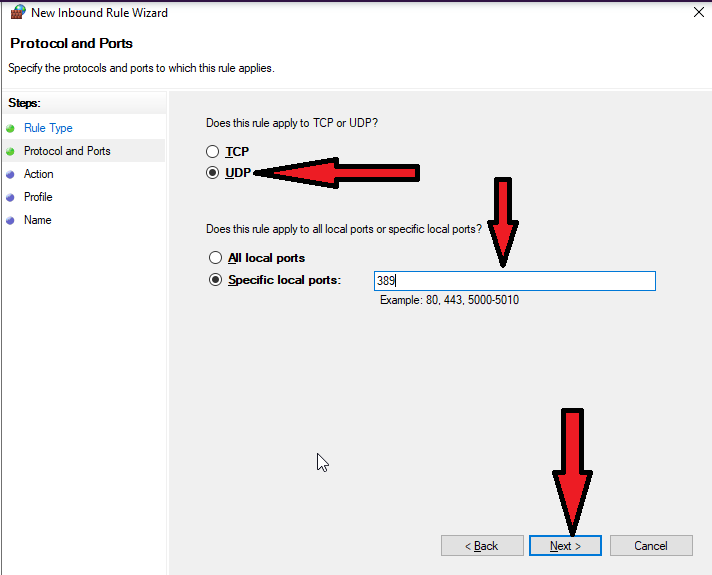
Task: Click blue bullet icon beside Action step
Action: (11, 174)
